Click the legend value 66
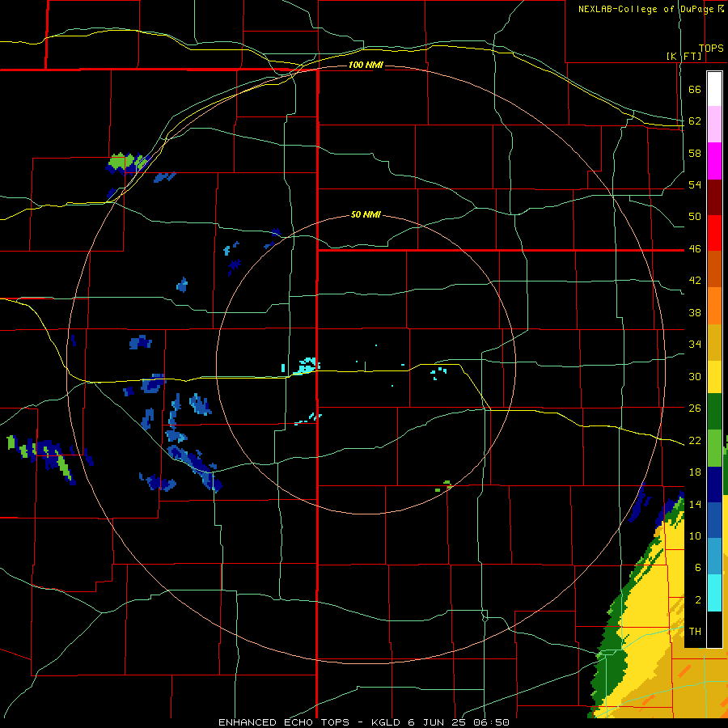 pyautogui.click(x=695, y=90)
